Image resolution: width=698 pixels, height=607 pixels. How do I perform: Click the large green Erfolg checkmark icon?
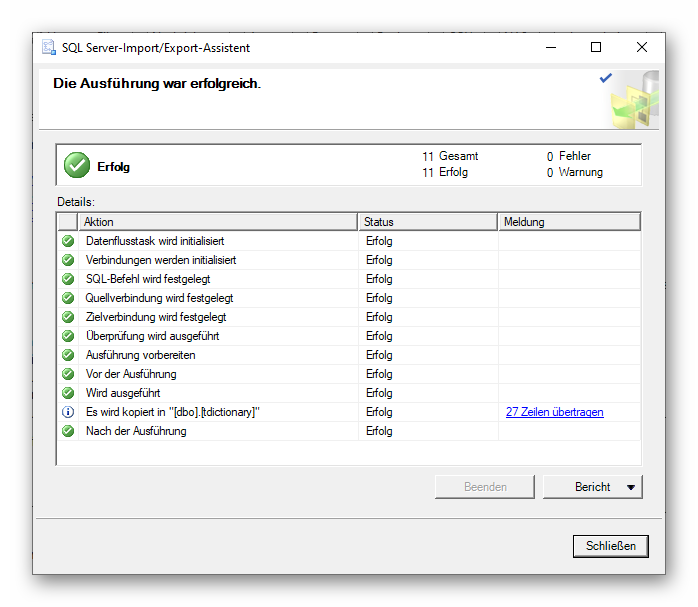pyautogui.click(x=76, y=166)
